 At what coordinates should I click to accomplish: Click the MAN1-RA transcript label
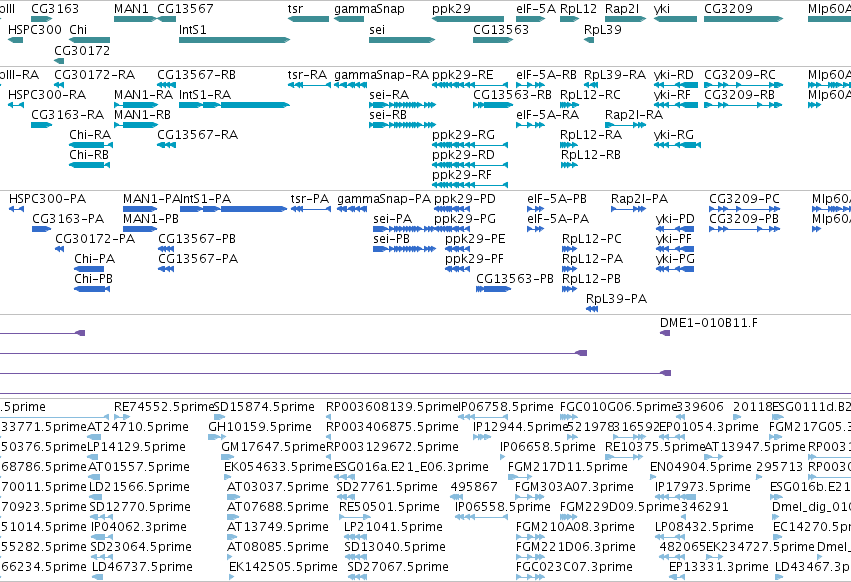click(143, 94)
